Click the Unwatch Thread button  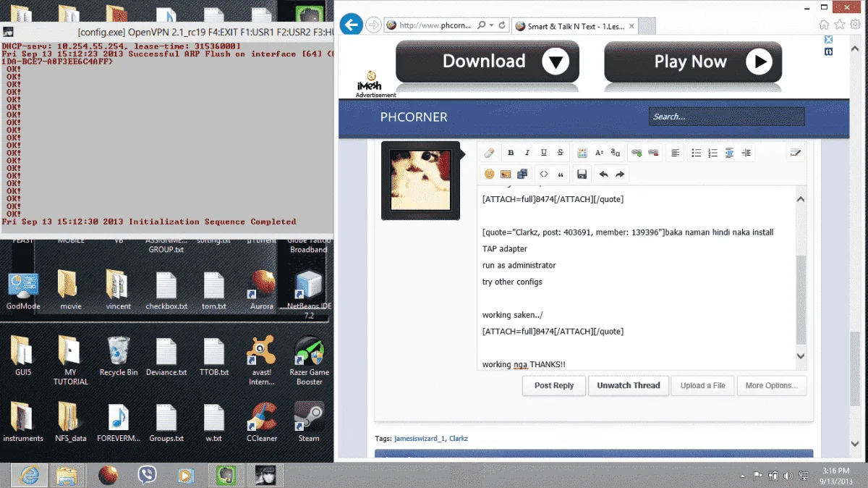629,385
